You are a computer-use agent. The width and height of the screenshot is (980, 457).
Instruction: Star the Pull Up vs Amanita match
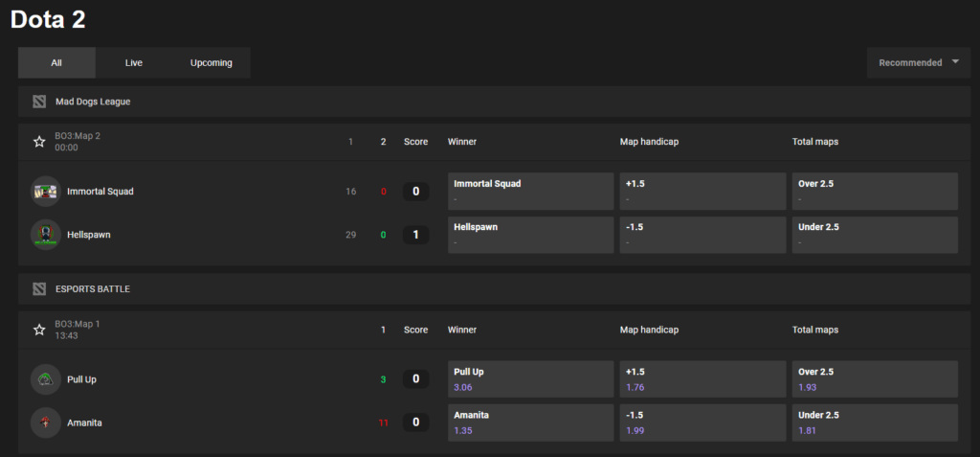pyautogui.click(x=39, y=330)
